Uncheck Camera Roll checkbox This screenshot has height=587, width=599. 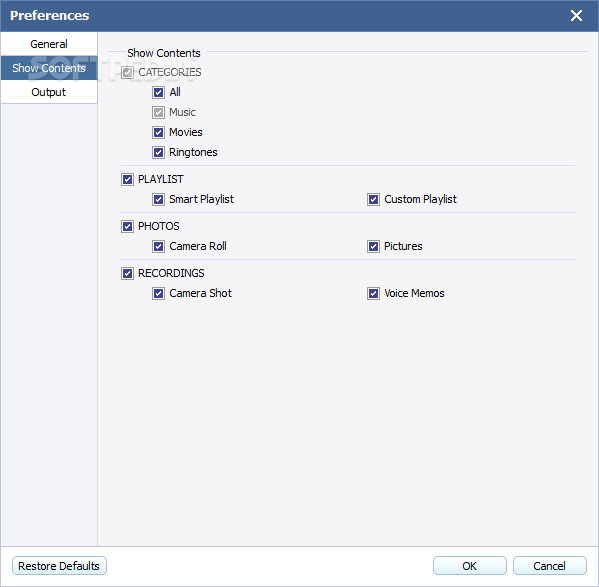(158, 246)
